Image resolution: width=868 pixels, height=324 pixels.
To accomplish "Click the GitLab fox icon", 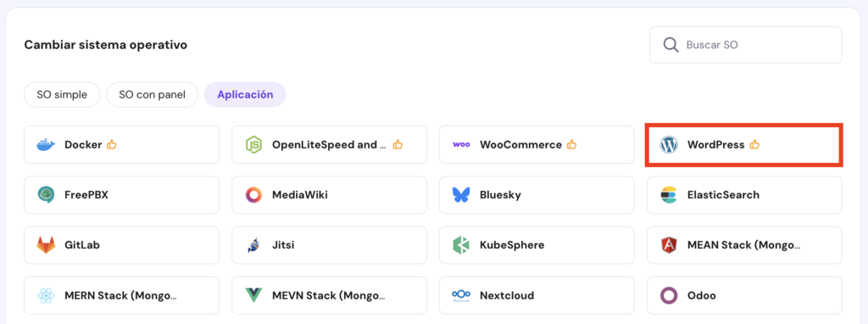I will (x=46, y=245).
